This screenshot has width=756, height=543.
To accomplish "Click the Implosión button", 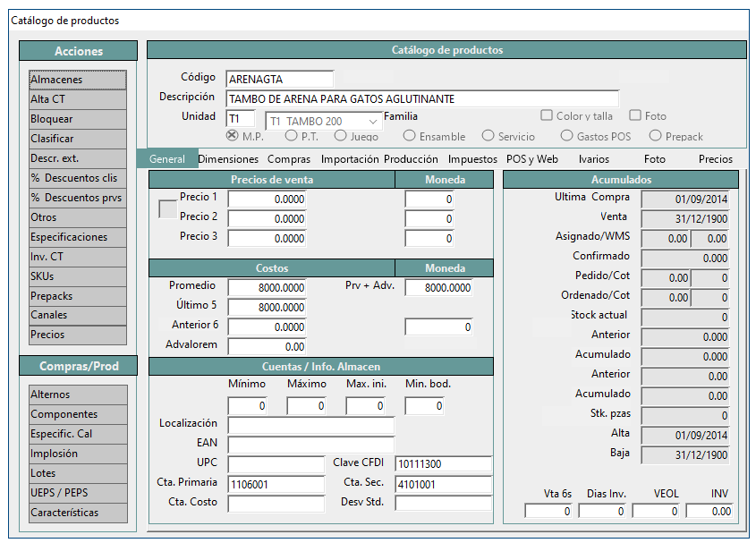I will (78, 454).
